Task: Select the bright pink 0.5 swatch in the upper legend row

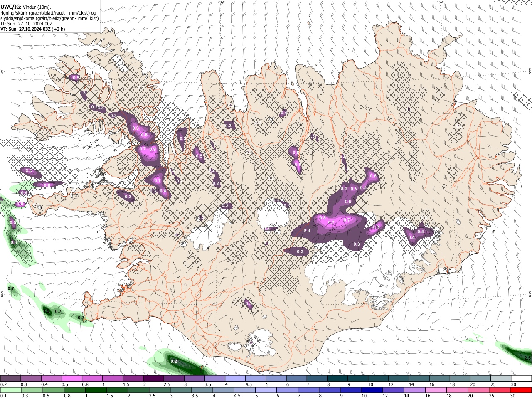Action: click(71, 379)
